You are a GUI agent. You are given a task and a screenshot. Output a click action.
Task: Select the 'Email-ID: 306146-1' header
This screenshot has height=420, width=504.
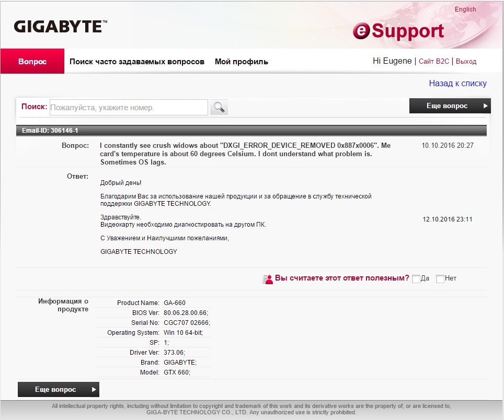[x=251, y=131]
